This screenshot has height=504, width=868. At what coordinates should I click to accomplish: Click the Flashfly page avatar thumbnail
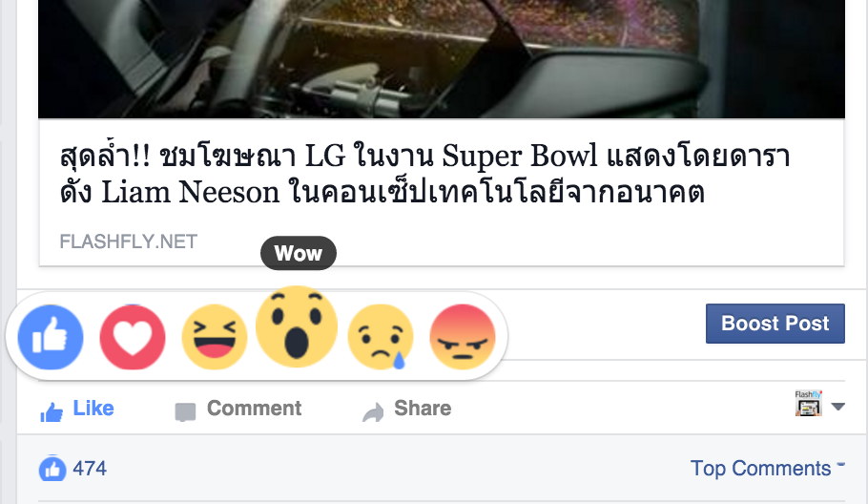pos(808,403)
